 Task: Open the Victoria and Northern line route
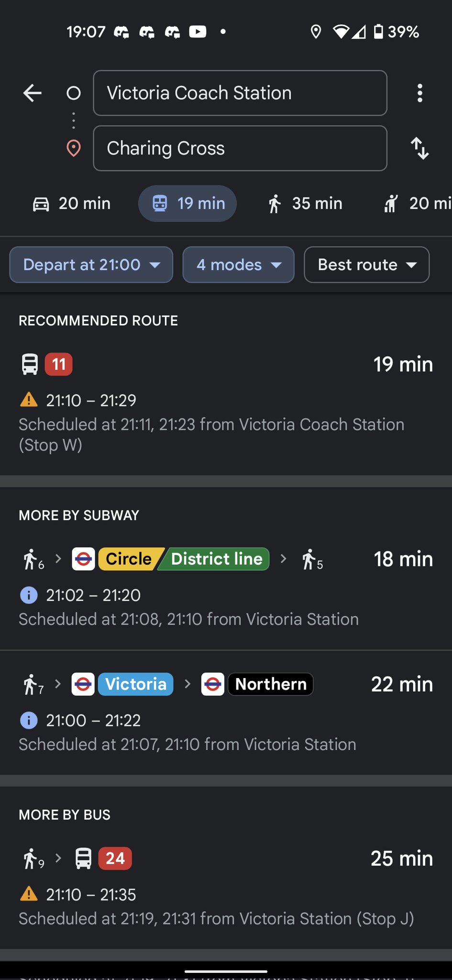(x=226, y=713)
